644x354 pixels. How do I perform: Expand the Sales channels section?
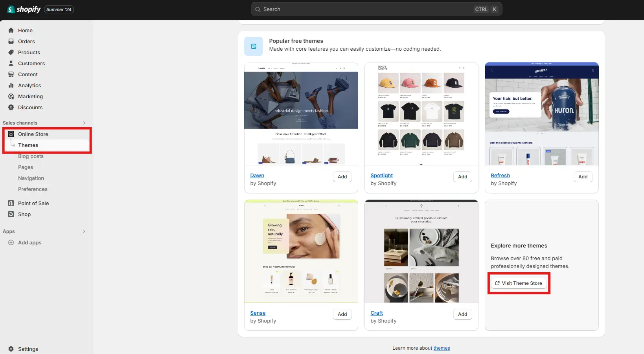coord(84,123)
